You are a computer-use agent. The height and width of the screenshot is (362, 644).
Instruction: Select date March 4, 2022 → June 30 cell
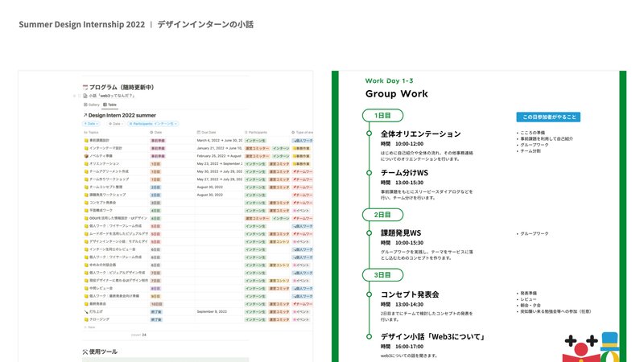pos(219,140)
